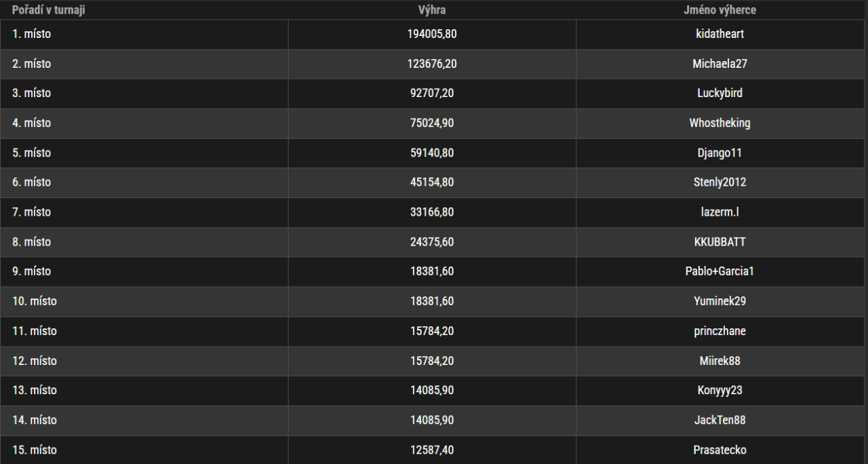Viewport: 868px width, 464px height.
Task: Click the Luckybird winner cell
Action: pyautogui.click(x=719, y=93)
